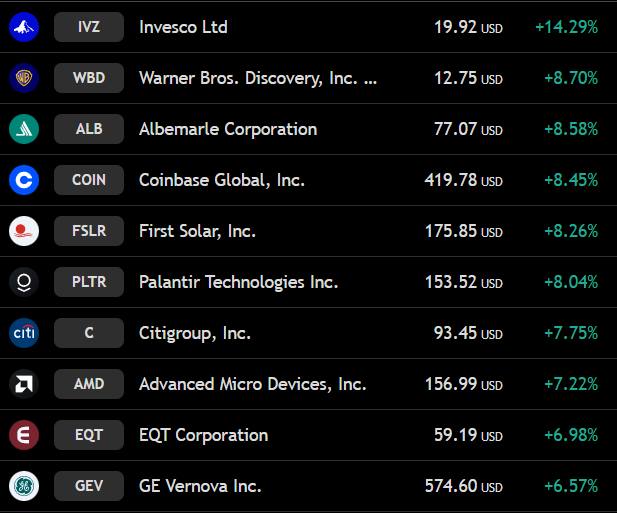Open the Albemarle green logo icon
Screen dimensions: 617x513
(24, 129)
